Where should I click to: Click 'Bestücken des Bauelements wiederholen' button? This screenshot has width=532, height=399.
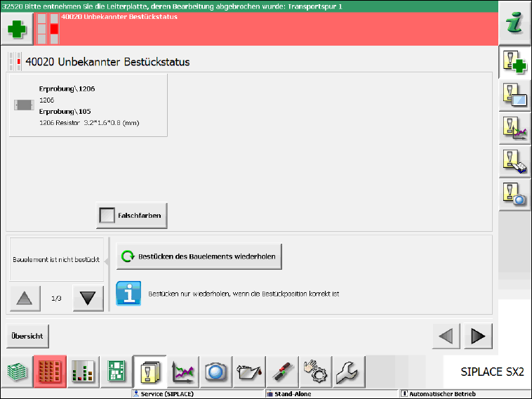click(x=199, y=256)
